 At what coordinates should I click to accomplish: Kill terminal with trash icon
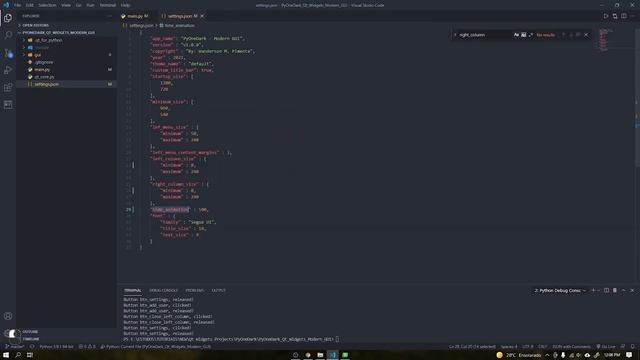(615, 290)
